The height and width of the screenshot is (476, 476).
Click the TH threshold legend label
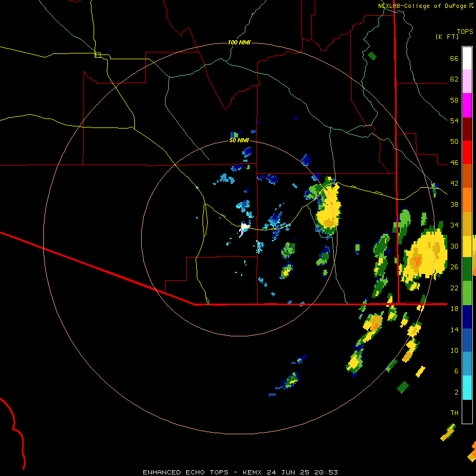coord(454,413)
